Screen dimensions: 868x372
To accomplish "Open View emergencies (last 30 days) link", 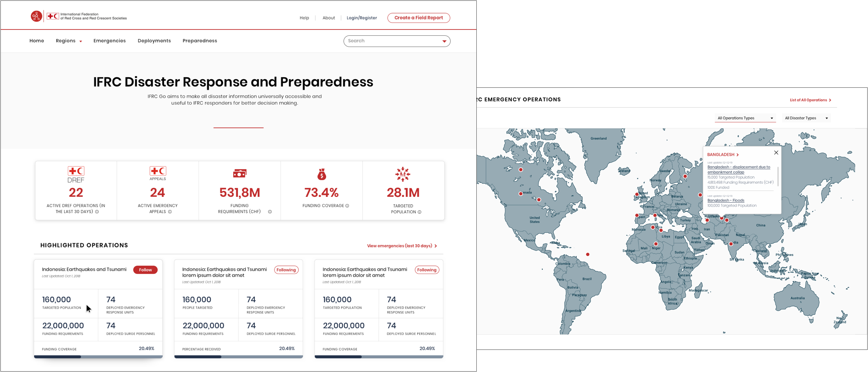I will click(402, 246).
